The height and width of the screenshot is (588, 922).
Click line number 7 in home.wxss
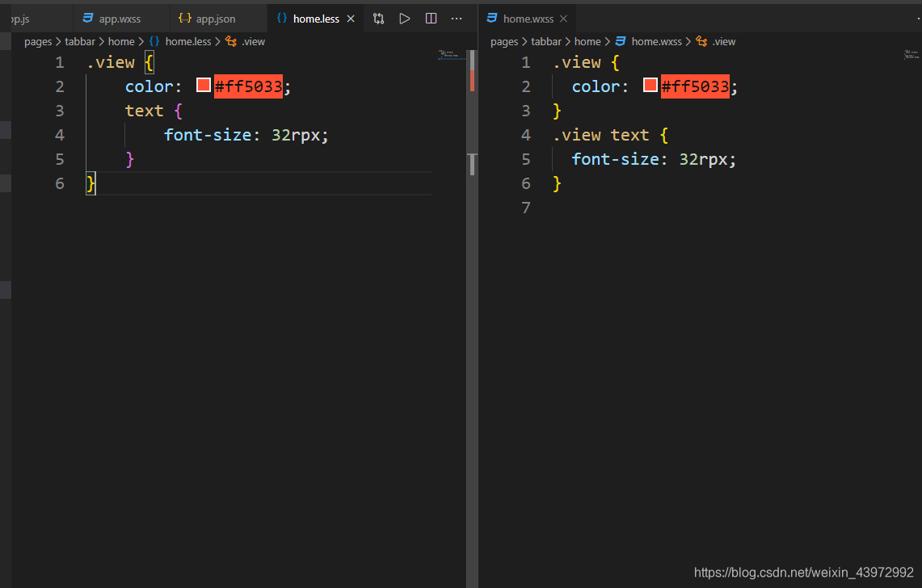pos(526,208)
